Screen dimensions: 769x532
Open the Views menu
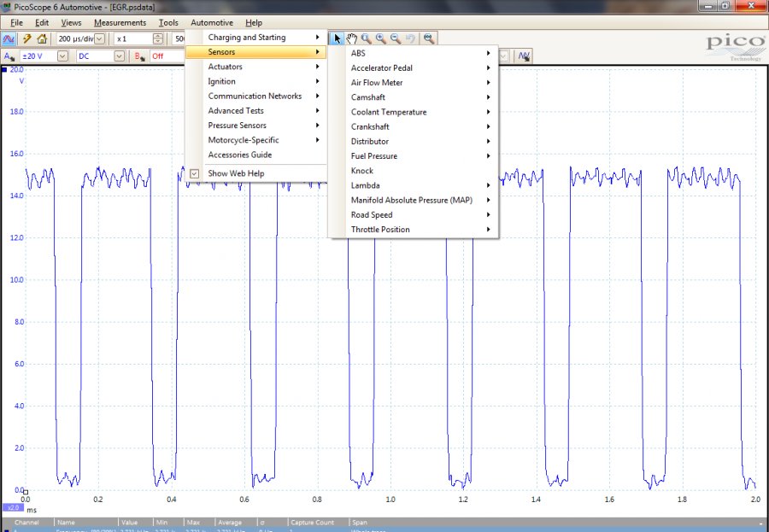click(x=71, y=22)
